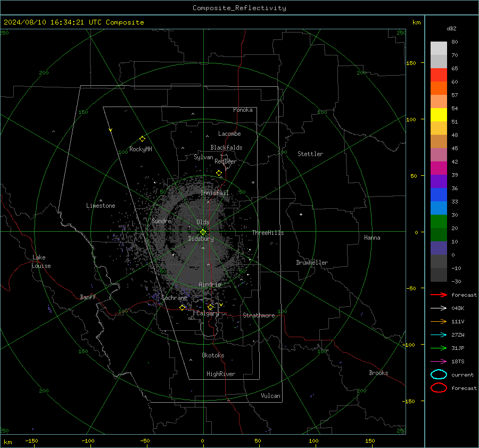This screenshot has height=448, width=479.
Task: Click the Cochrane town label
Action: pos(174,298)
